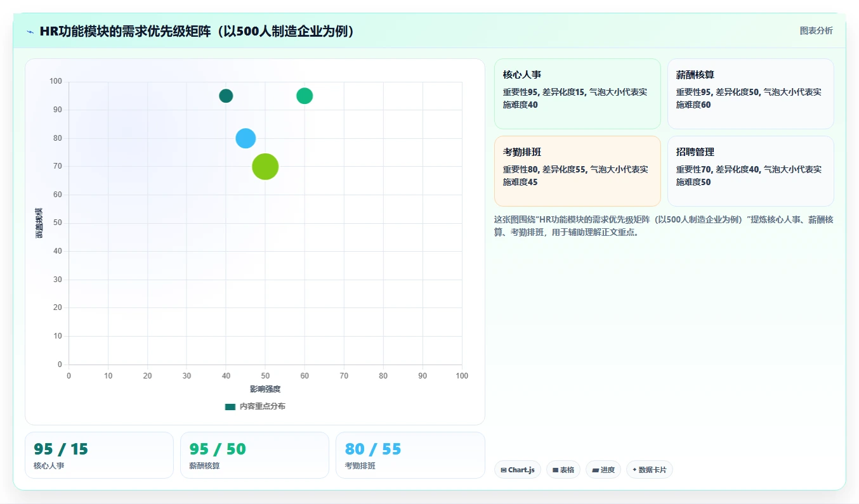Click the Chart.js tag chip
Screen dimensions: 859x504
tap(518, 470)
